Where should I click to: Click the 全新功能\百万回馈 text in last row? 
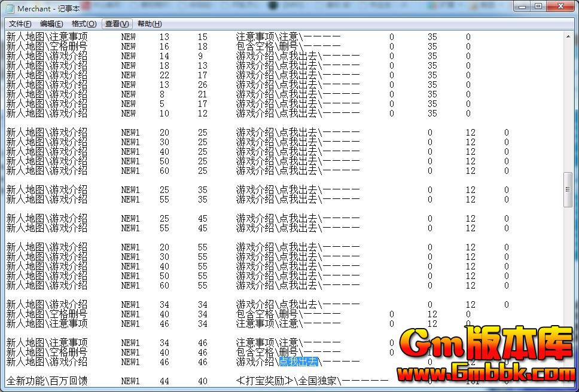[47, 381]
